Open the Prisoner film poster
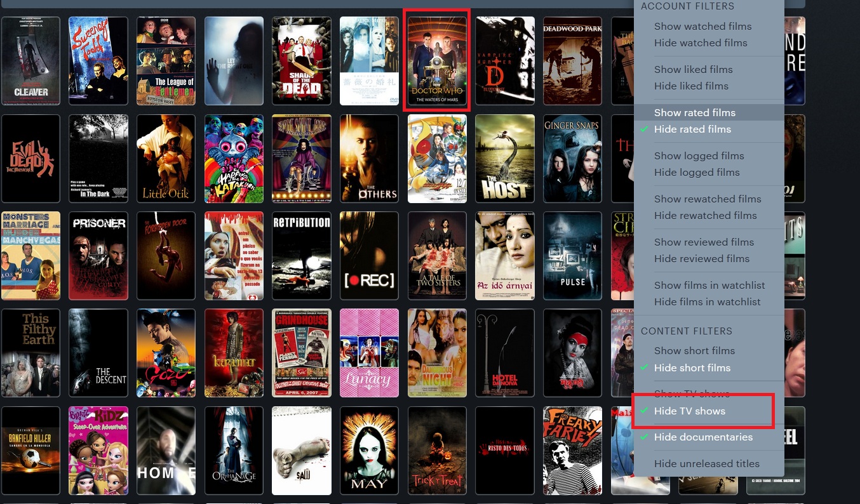 coord(98,256)
